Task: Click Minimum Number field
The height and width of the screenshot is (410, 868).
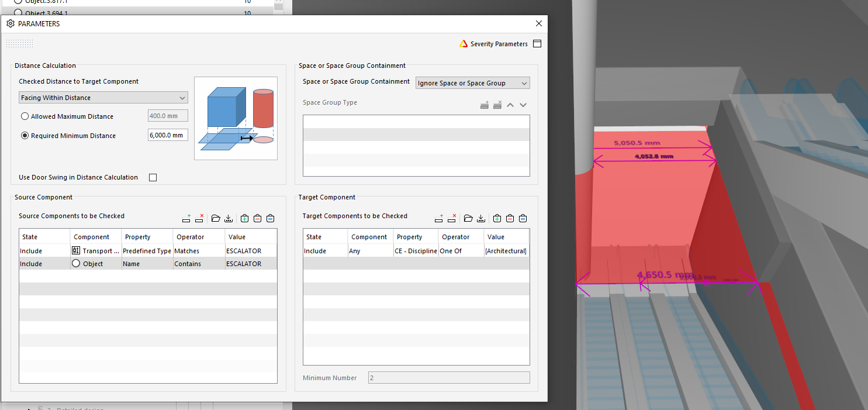Action: click(449, 378)
